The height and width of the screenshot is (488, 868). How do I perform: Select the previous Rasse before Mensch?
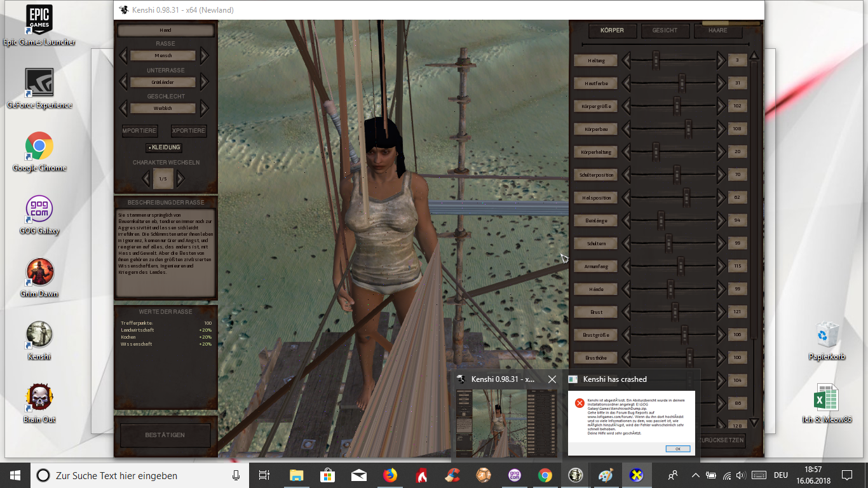(123, 55)
